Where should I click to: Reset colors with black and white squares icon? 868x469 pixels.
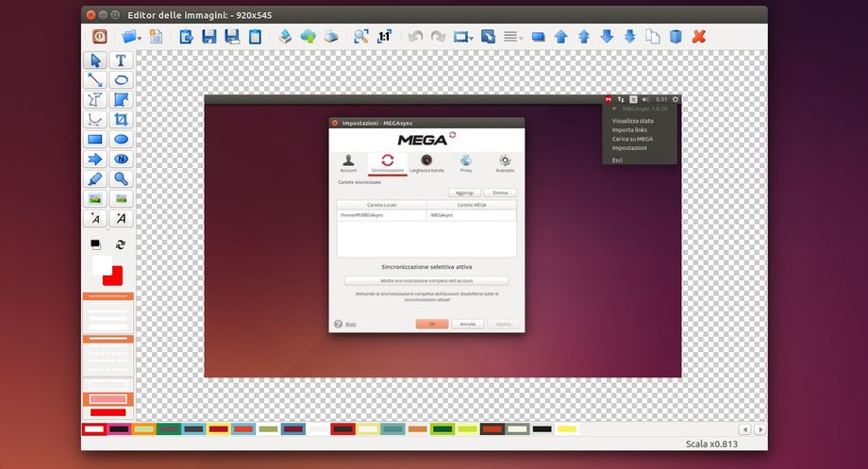tap(95, 244)
